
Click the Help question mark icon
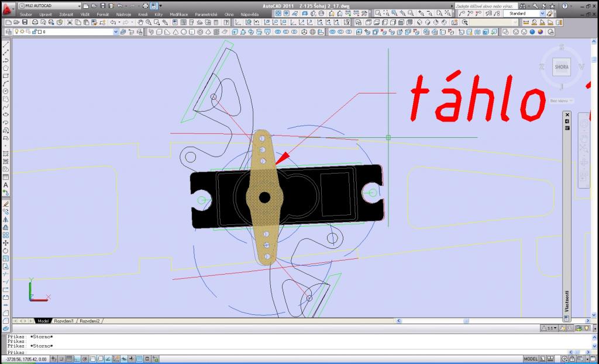coord(564,5)
